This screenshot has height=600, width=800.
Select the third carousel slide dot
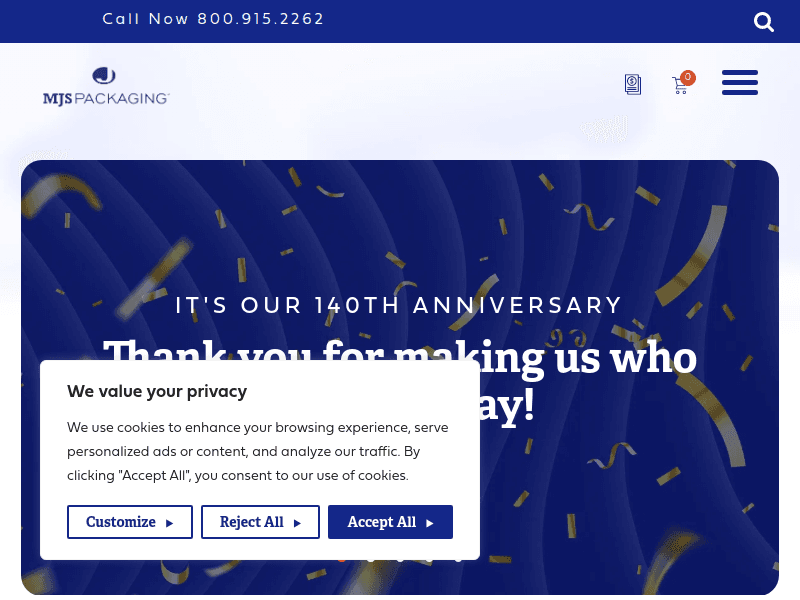400,558
